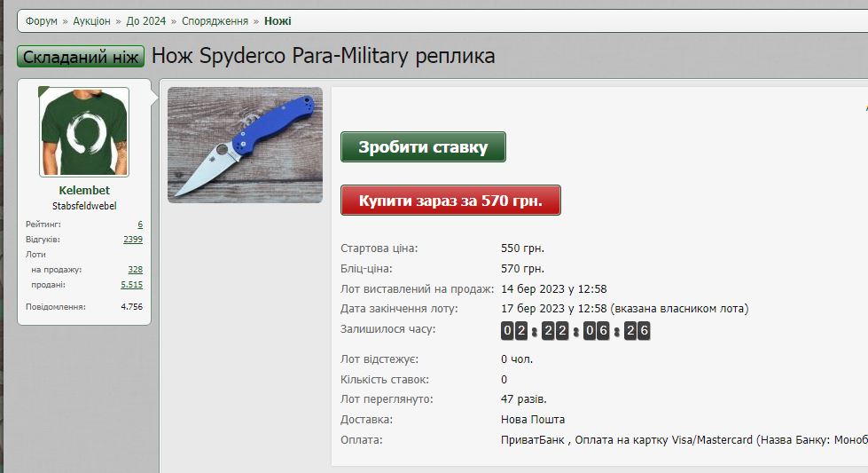Click the Нова Пошта delivery text
The height and width of the screenshot is (473, 868).
tap(533, 419)
